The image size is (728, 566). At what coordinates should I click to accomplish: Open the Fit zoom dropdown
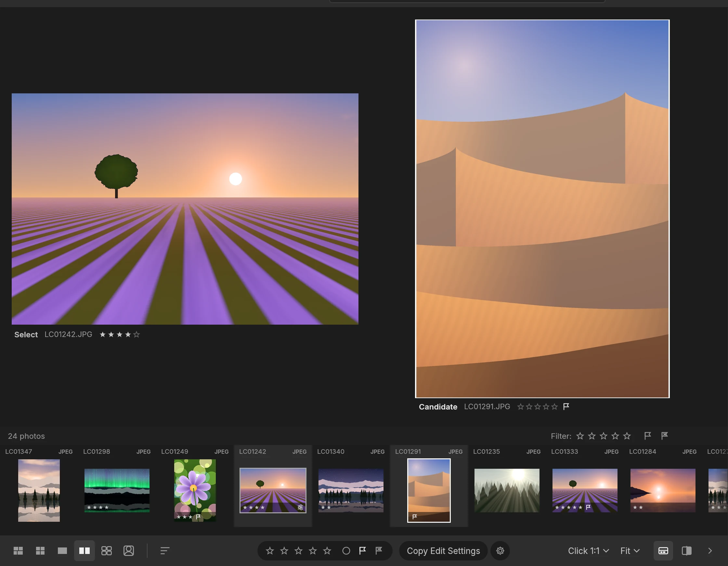(x=630, y=551)
